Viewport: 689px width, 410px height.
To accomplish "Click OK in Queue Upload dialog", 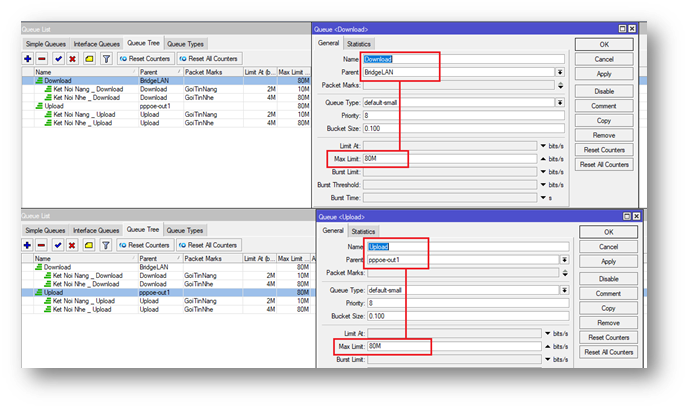I will (609, 232).
